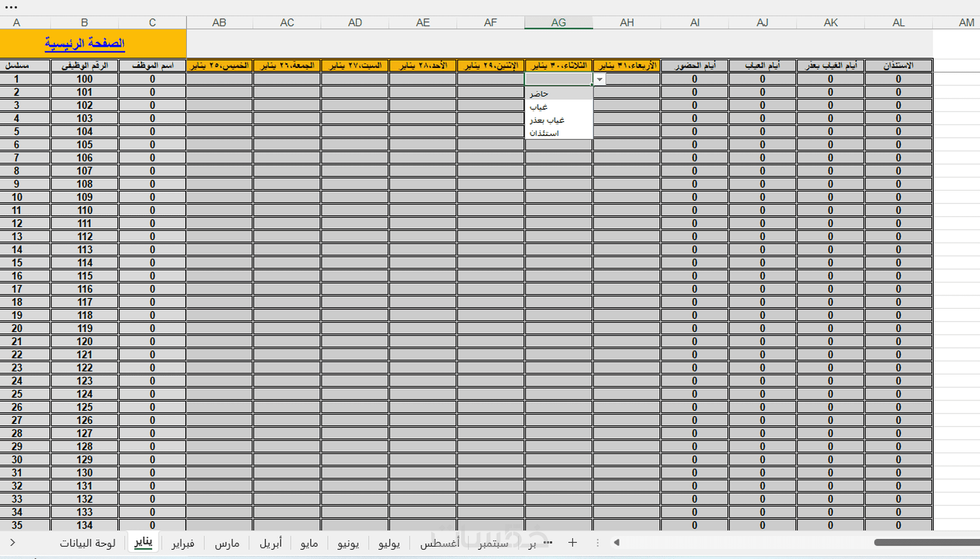Click the 'الجمعة،٢٦ يناير' date header
Image resolution: width=980 pixels, height=559 pixels.
pyautogui.click(x=287, y=66)
